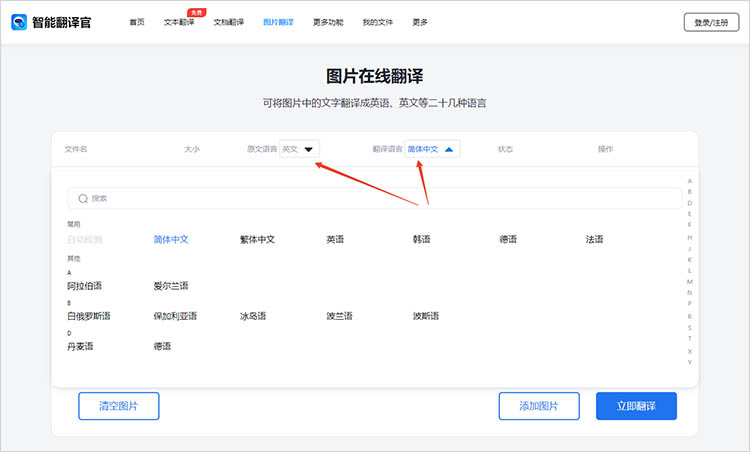Open the 原文语言 dropdown showing 英文
750x452 pixels.
[x=299, y=149]
